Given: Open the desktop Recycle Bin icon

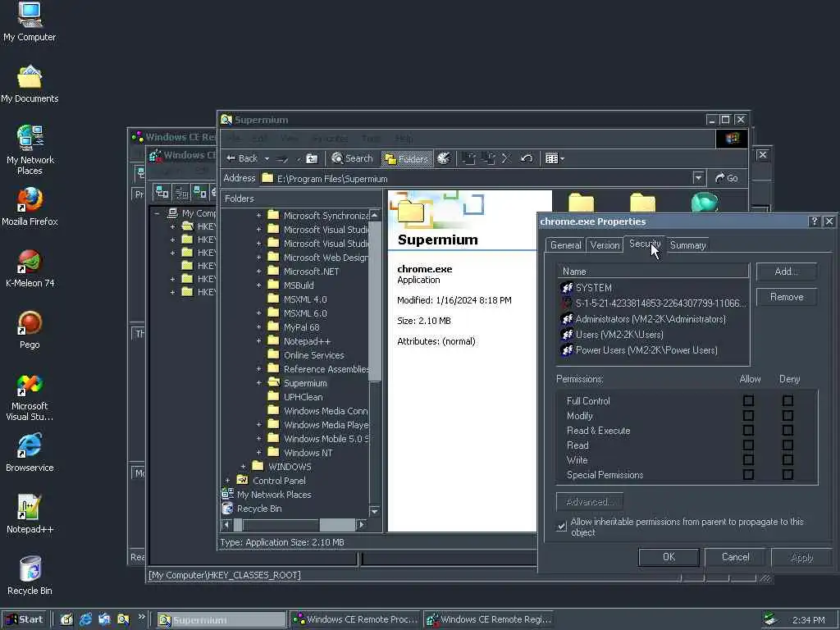Looking at the screenshot, I should (x=30, y=576).
